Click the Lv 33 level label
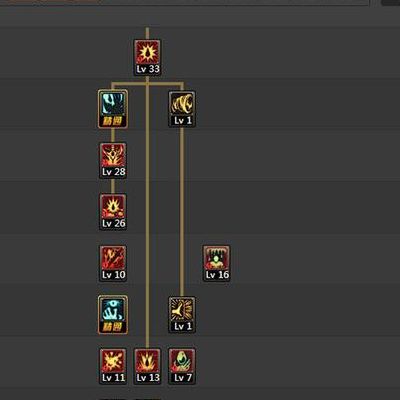The height and width of the screenshot is (400, 400). click(148, 69)
